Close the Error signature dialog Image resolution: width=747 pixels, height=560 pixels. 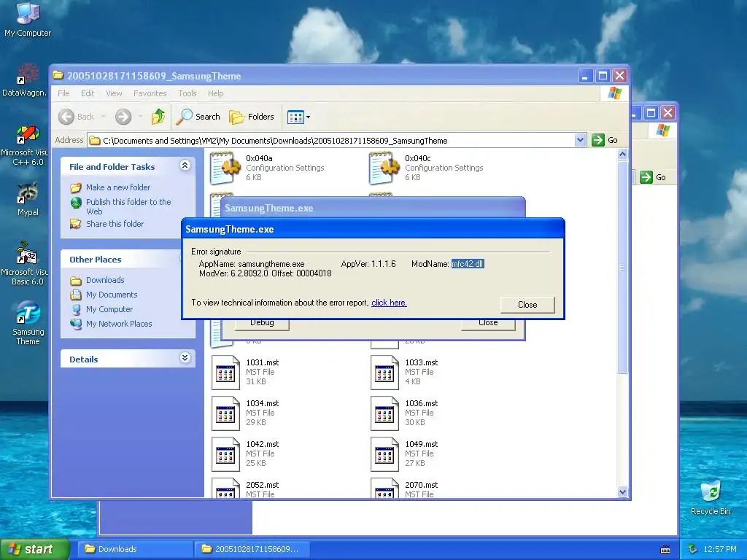point(527,305)
